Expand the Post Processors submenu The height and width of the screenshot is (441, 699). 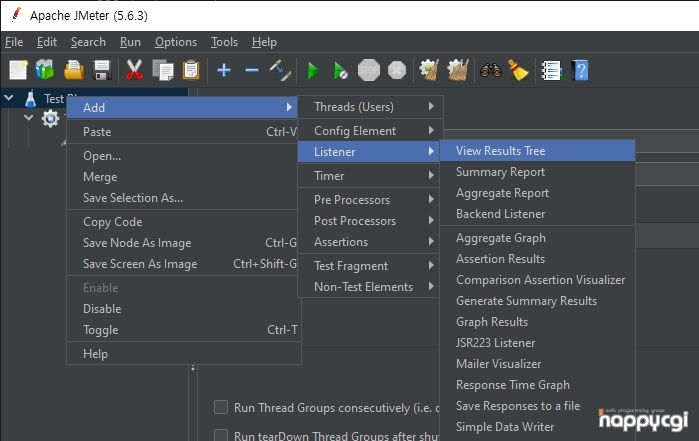tap(369, 221)
